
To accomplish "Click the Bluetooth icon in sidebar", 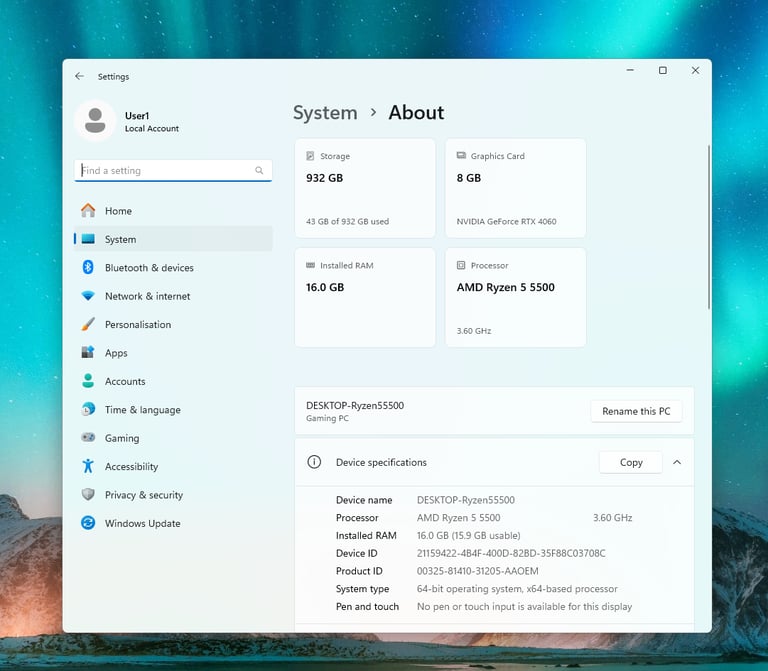I will point(88,267).
